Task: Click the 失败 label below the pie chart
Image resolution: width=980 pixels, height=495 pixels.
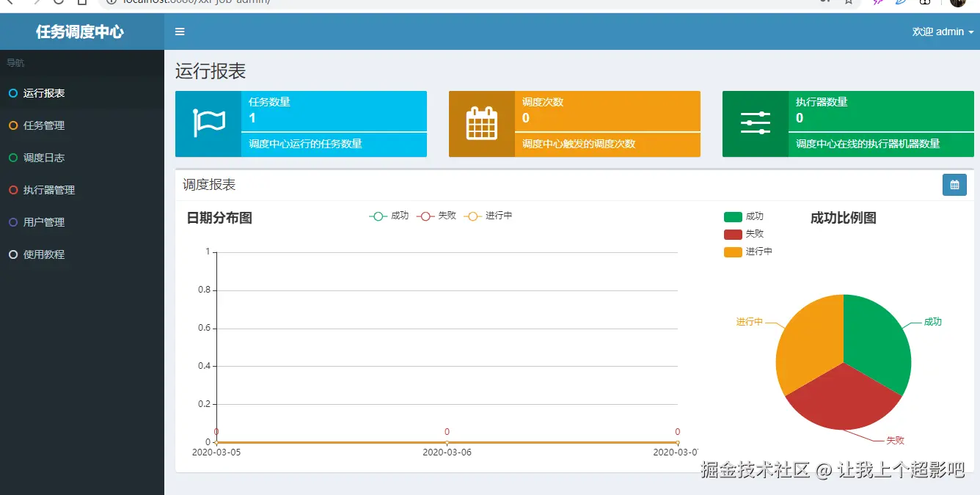Action: (895, 441)
